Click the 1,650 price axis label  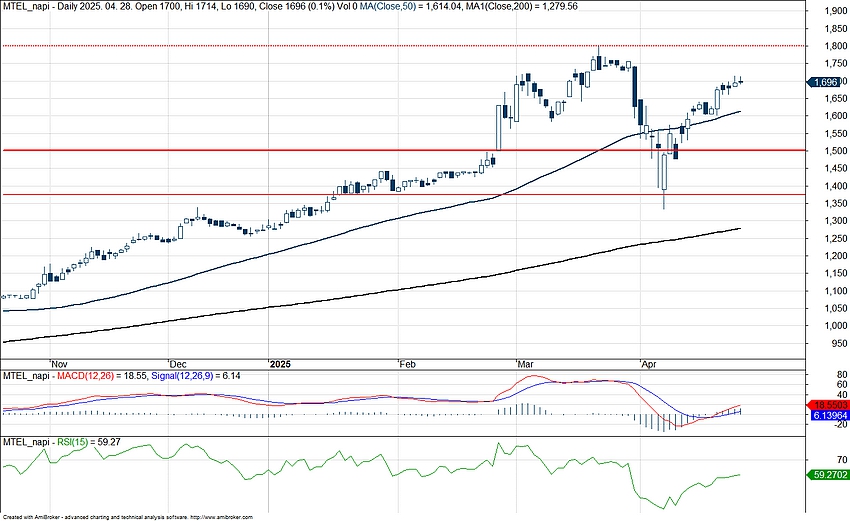coord(835,98)
